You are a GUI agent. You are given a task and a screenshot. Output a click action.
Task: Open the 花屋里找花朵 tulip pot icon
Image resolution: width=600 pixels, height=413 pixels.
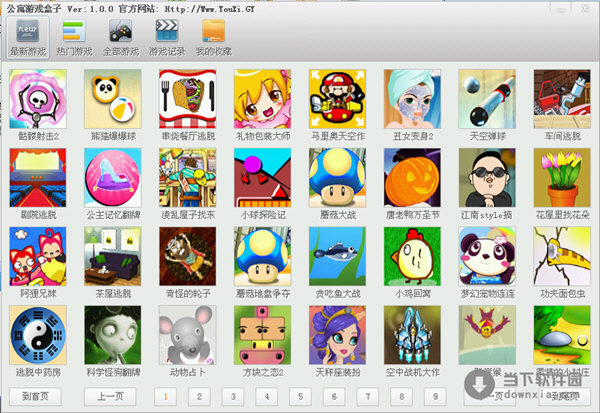click(x=562, y=178)
